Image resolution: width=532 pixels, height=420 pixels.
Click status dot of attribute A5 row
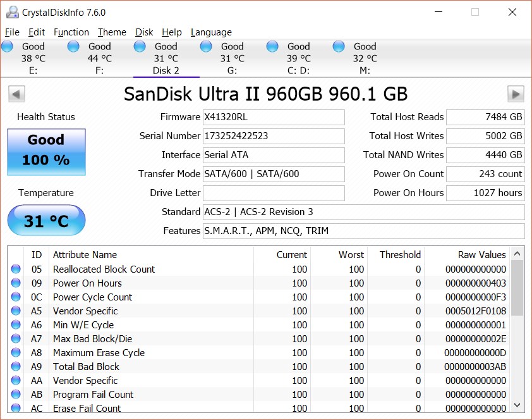(16, 311)
